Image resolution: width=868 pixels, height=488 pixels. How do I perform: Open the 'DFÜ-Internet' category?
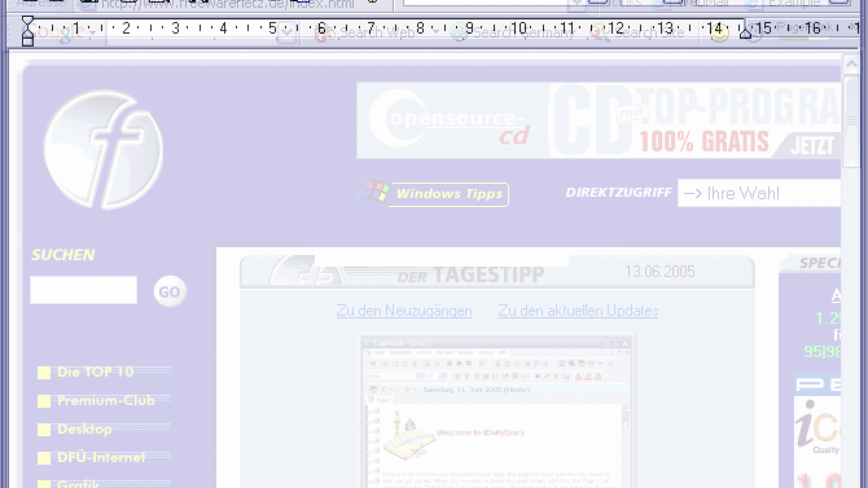pos(101,458)
